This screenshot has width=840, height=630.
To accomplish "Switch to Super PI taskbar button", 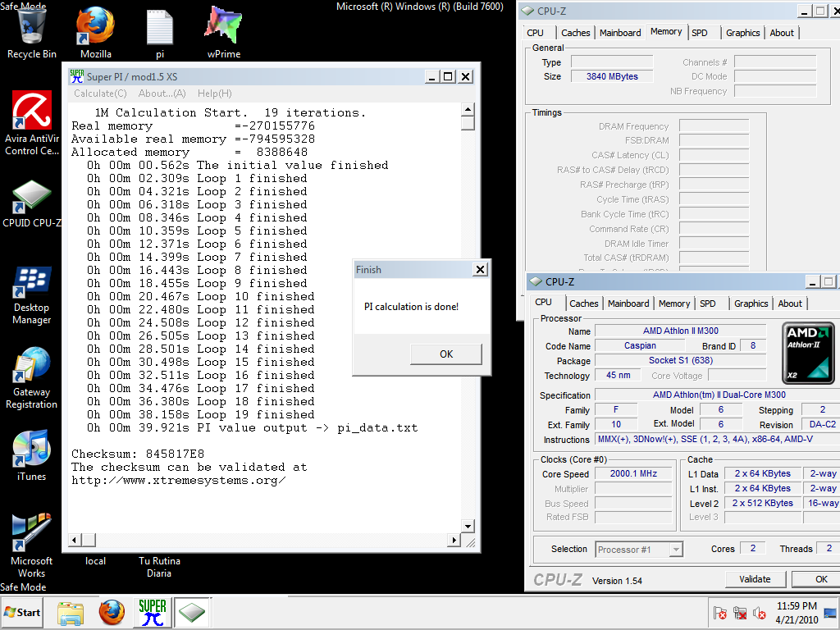I will (152, 612).
